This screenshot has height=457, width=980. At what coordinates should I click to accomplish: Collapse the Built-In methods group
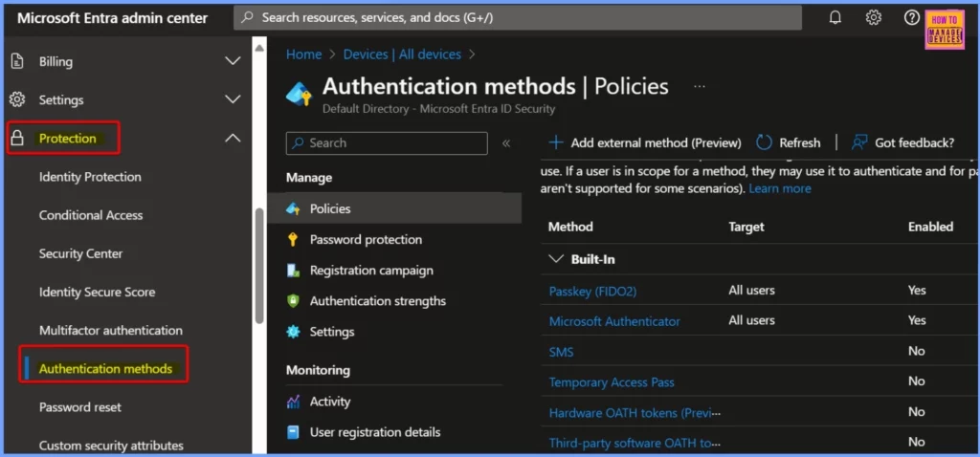556,259
